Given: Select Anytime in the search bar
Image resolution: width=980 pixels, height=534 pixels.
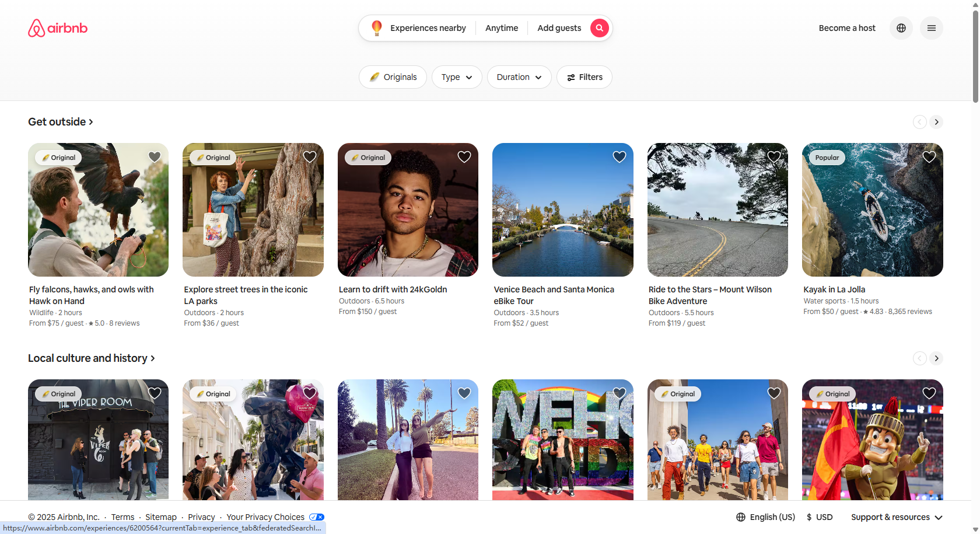Looking at the screenshot, I should [x=501, y=27].
